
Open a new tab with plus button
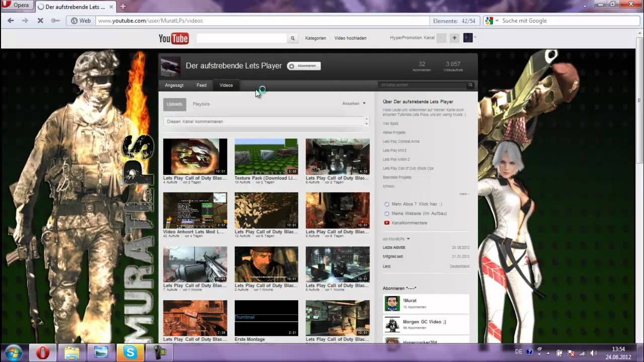(123, 7)
